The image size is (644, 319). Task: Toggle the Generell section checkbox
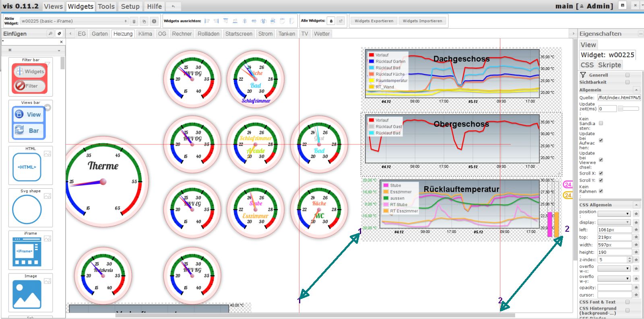pyautogui.click(x=627, y=75)
